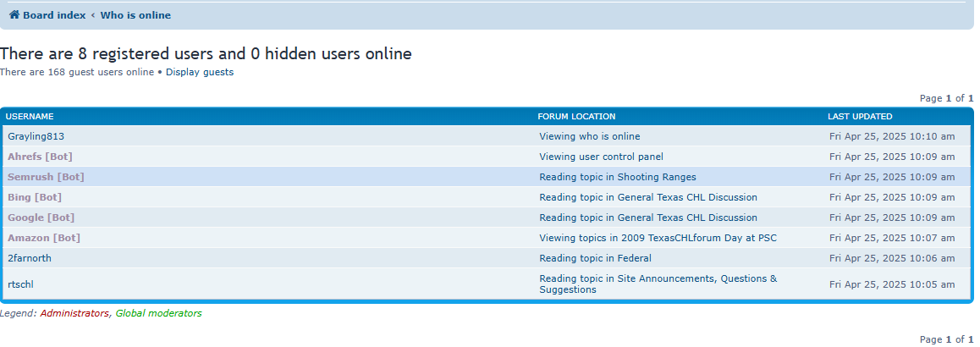Select the Semrush [Bot] username
Image resolution: width=980 pixels, height=347 pixels.
[46, 177]
